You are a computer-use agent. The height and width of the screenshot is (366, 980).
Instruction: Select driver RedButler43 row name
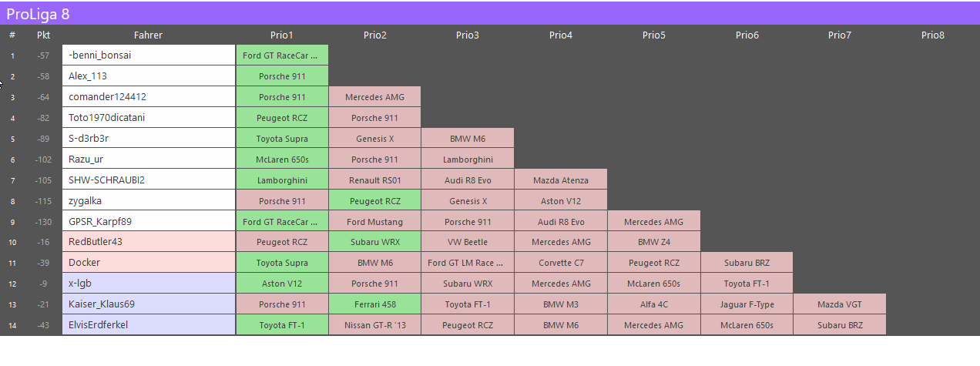(x=148, y=242)
